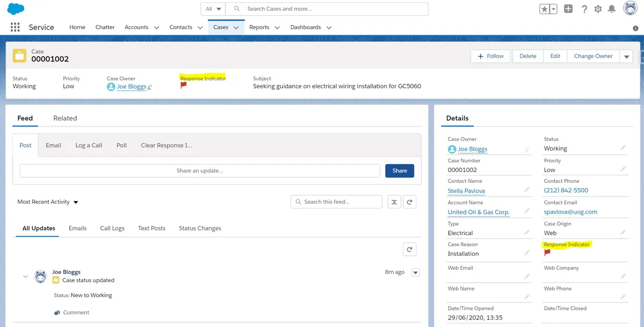Image resolution: width=644 pixels, height=327 pixels.
Task: Click the red flag in Details Response Indicator
Action: point(547,252)
